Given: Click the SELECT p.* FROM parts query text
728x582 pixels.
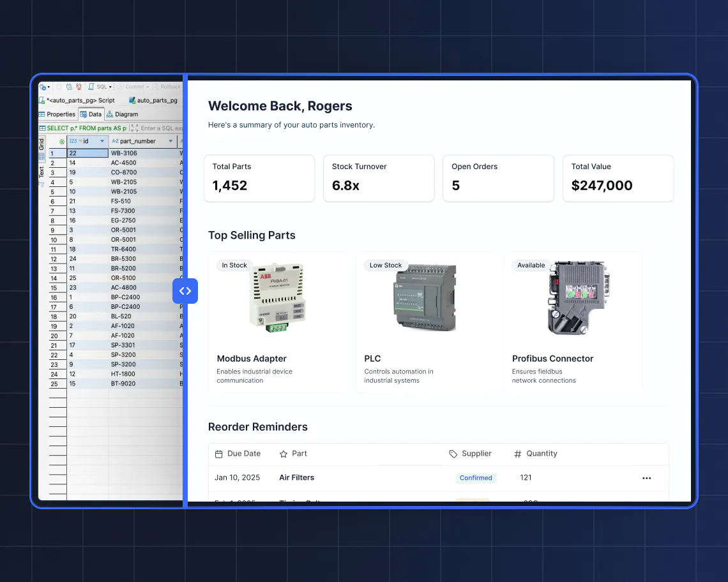Looking at the screenshot, I should (x=86, y=128).
